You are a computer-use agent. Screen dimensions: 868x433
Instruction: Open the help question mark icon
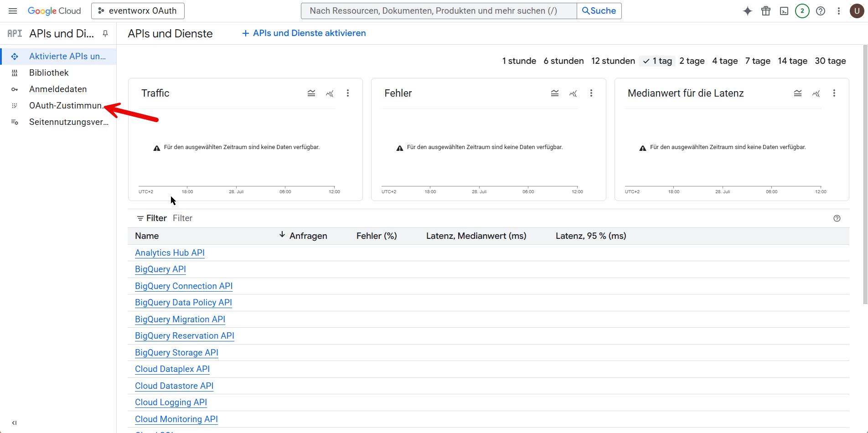[x=821, y=11]
